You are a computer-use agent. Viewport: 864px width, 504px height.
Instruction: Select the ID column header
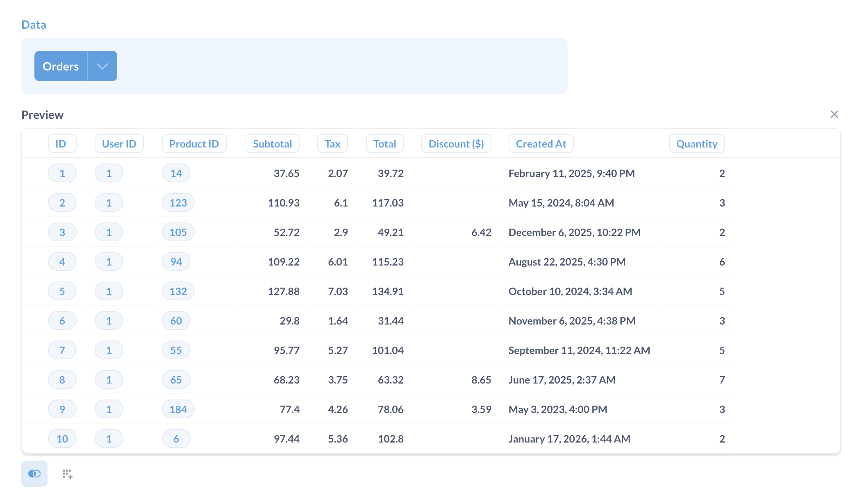[x=62, y=143]
